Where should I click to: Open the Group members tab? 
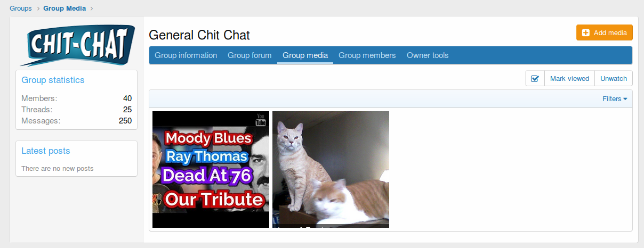tap(367, 55)
